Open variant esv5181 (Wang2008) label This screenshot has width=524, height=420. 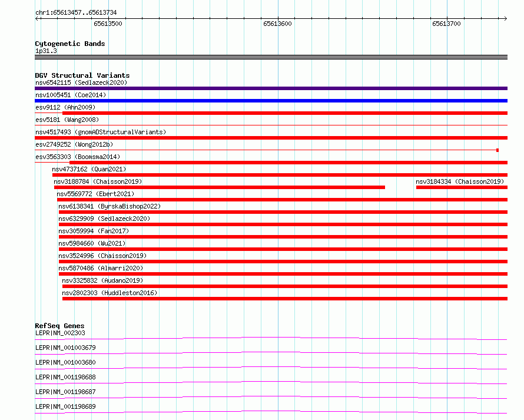[x=67, y=120]
